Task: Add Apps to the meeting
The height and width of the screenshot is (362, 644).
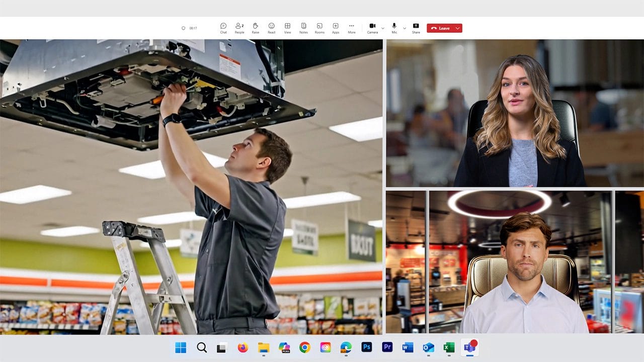Action: pos(336,28)
